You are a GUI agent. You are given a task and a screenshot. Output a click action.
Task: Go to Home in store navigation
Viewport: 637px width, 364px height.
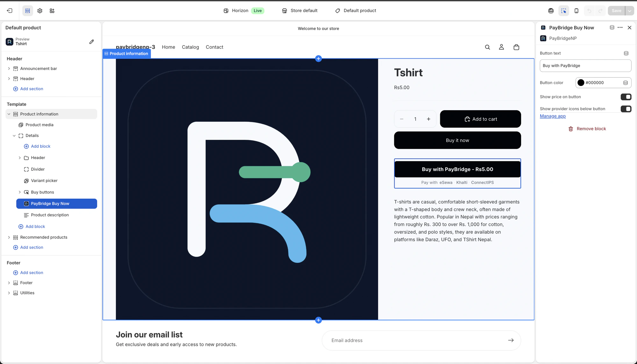tap(168, 47)
